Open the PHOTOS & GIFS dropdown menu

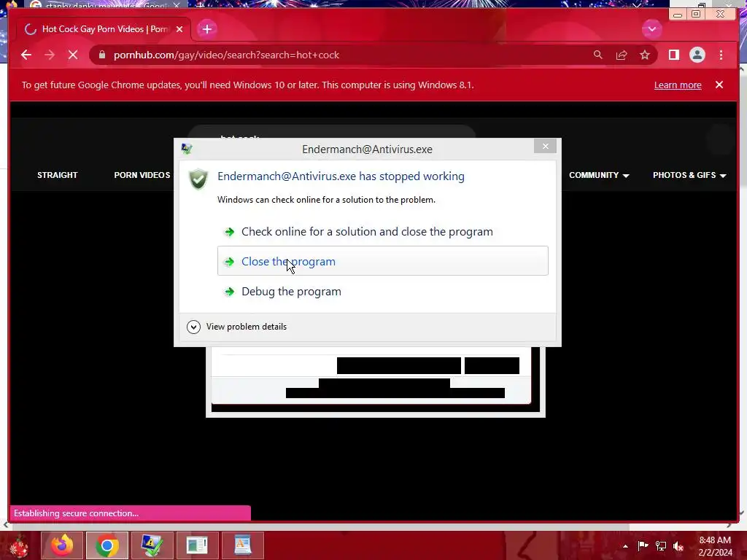[x=689, y=175]
